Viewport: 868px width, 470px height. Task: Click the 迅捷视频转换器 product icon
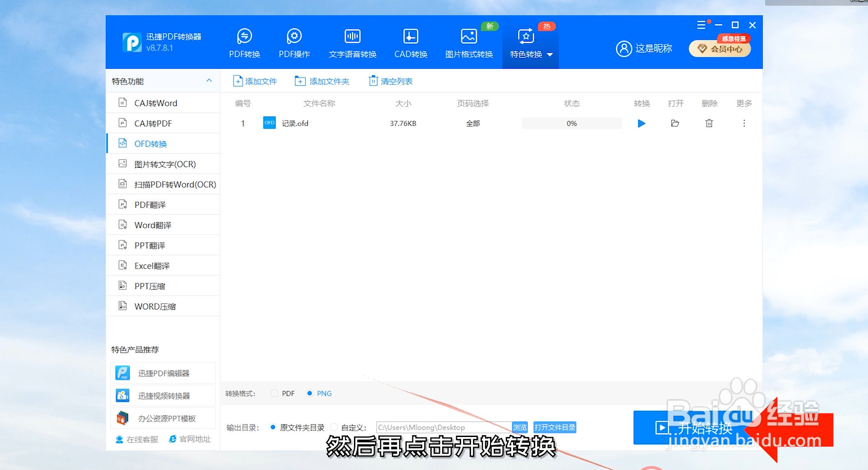[123, 395]
